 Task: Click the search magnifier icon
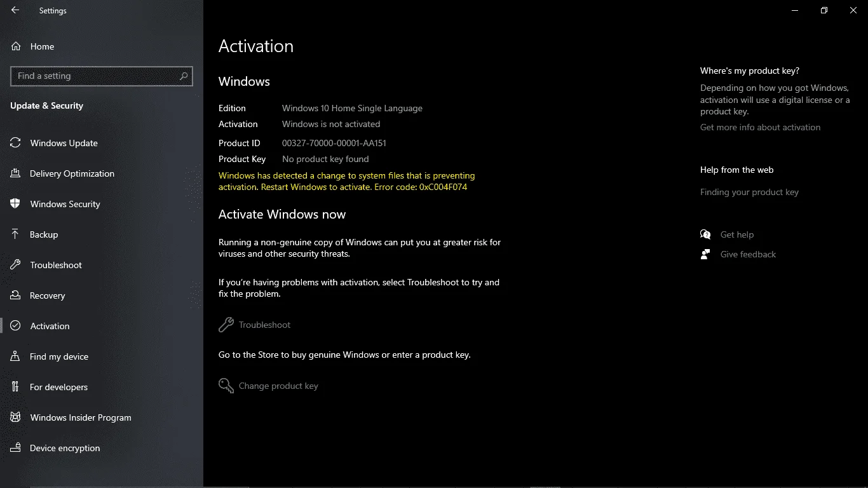tap(184, 76)
